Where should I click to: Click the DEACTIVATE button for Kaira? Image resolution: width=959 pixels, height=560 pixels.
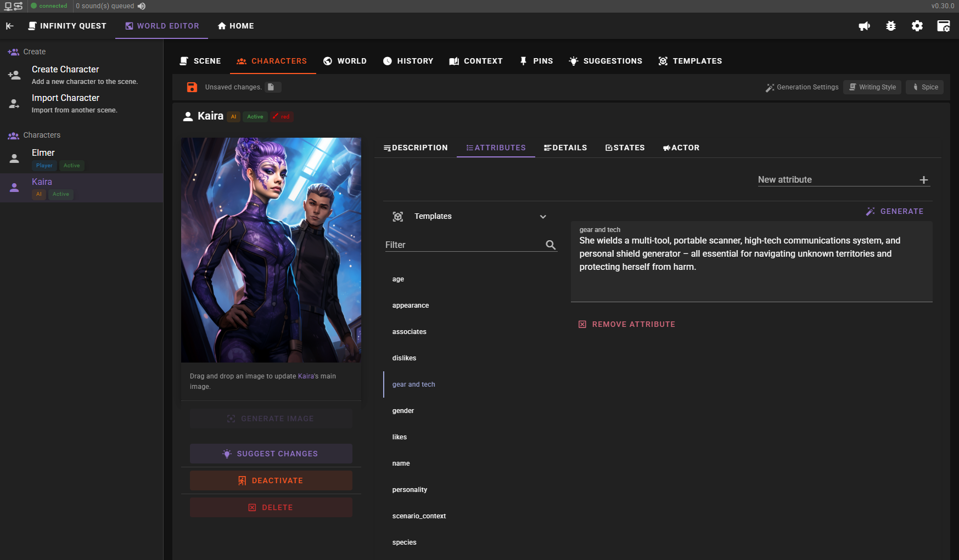[x=271, y=480]
